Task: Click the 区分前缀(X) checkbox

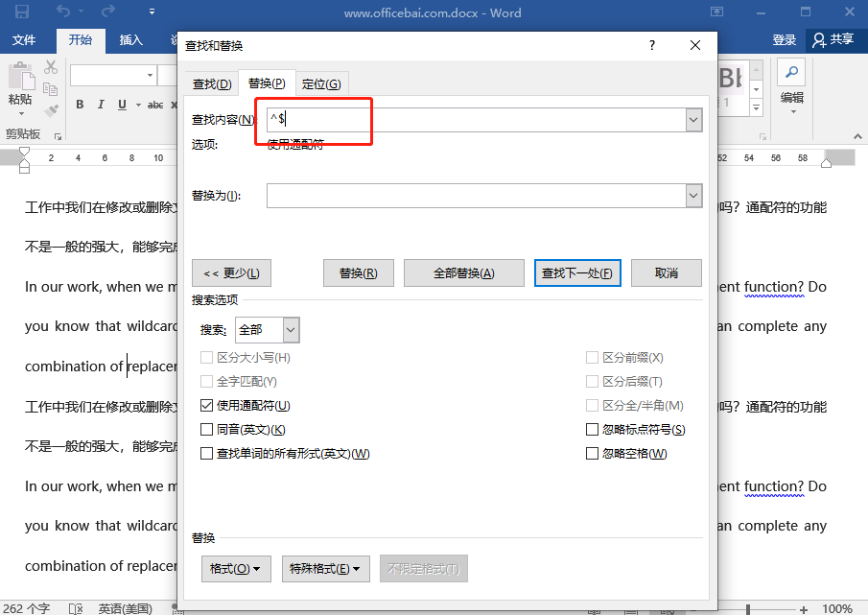Action: (x=592, y=358)
